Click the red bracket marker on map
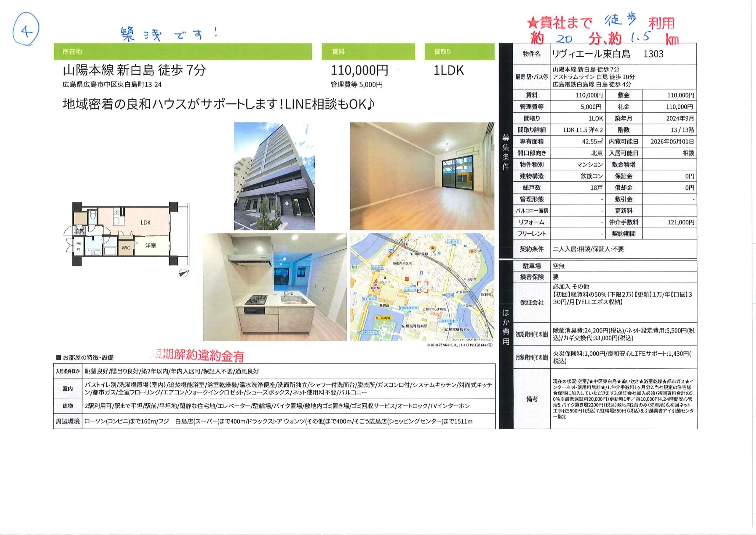This screenshot has height=535, width=756. (422, 287)
